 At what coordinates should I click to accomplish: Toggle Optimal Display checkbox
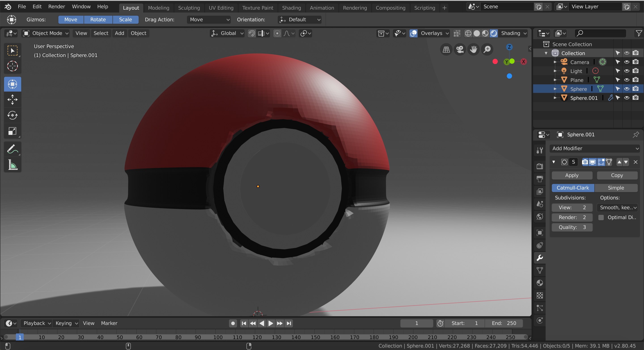point(601,217)
